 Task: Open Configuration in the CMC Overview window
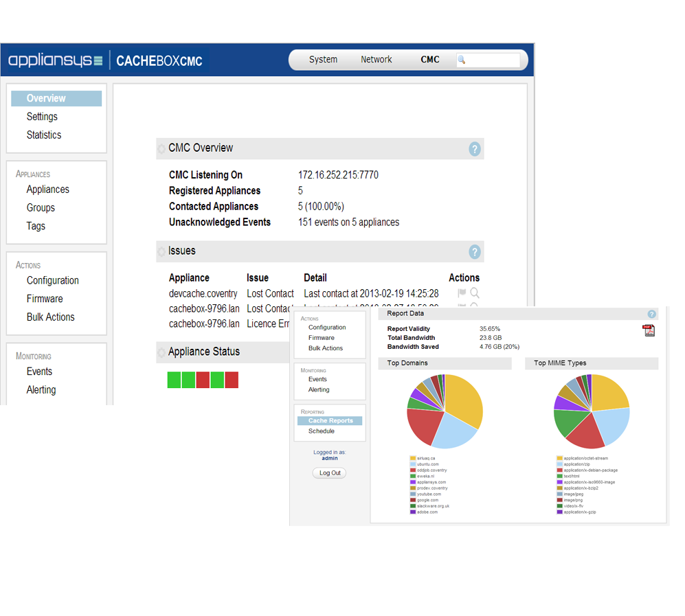(x=52, y=281)
